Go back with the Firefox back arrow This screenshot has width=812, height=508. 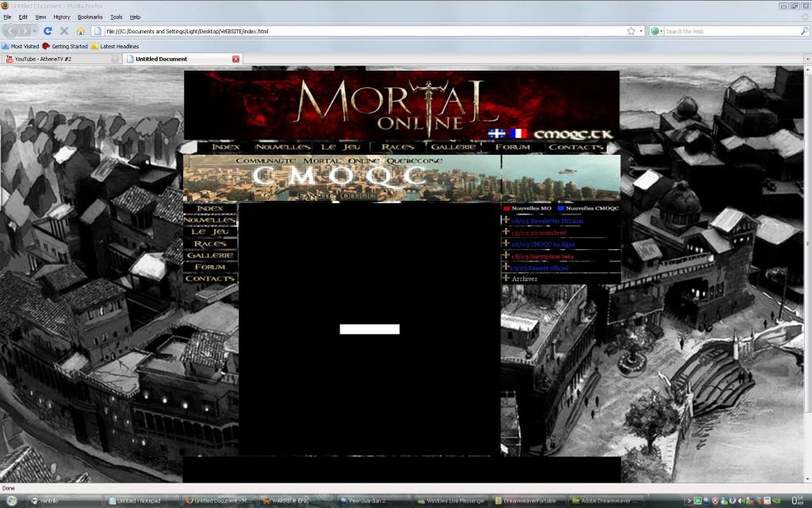[x=10, y=31]
